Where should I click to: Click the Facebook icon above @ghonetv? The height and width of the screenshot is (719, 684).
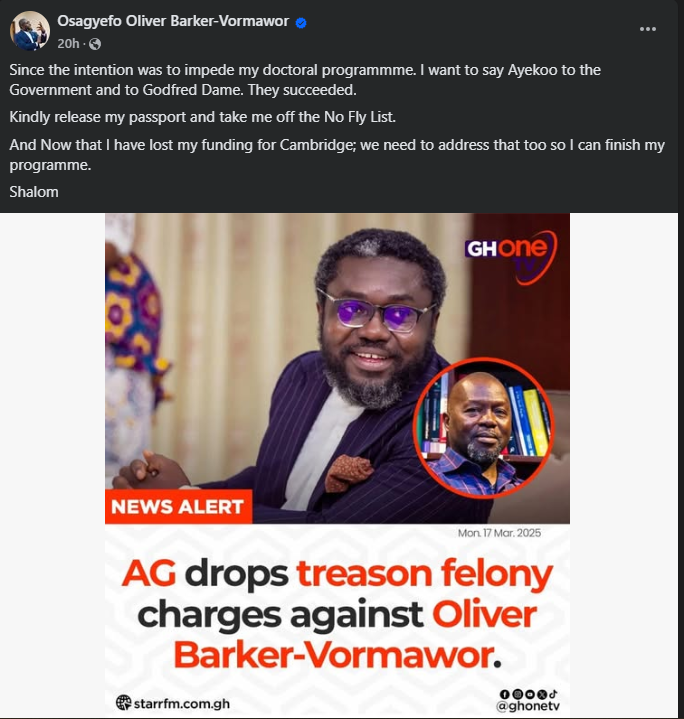pyautogui.click(x=506, y=693)
